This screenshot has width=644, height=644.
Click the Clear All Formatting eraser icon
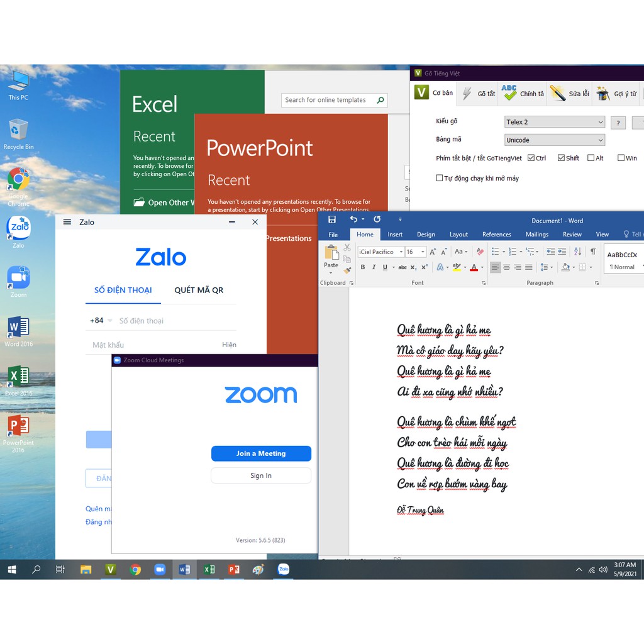480,252
